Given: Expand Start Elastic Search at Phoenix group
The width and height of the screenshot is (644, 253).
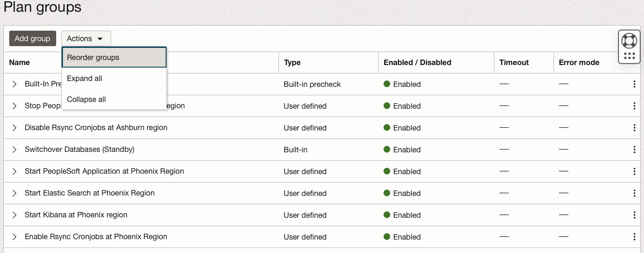Looking at the screenshot, I should coord(15,193).
